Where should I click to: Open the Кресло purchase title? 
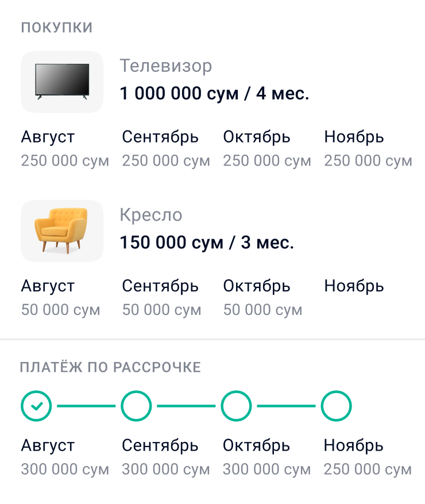tap(151, 216)
